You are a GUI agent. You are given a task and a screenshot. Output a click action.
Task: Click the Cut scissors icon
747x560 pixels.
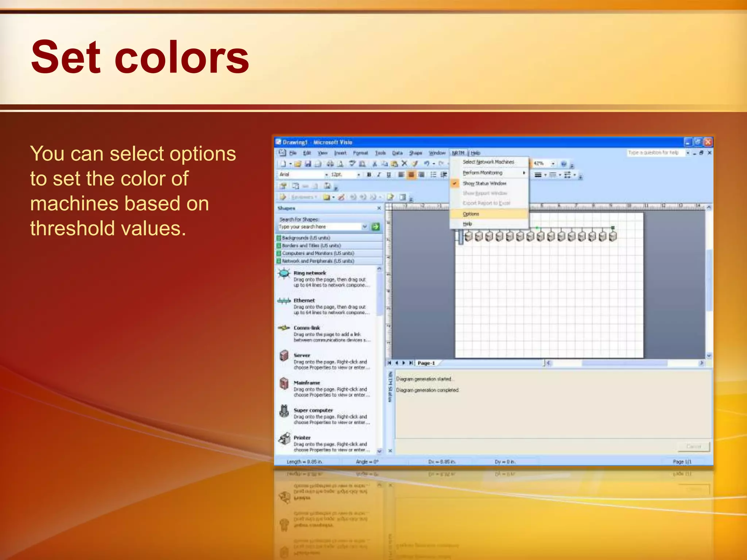[x=375, y=164]
